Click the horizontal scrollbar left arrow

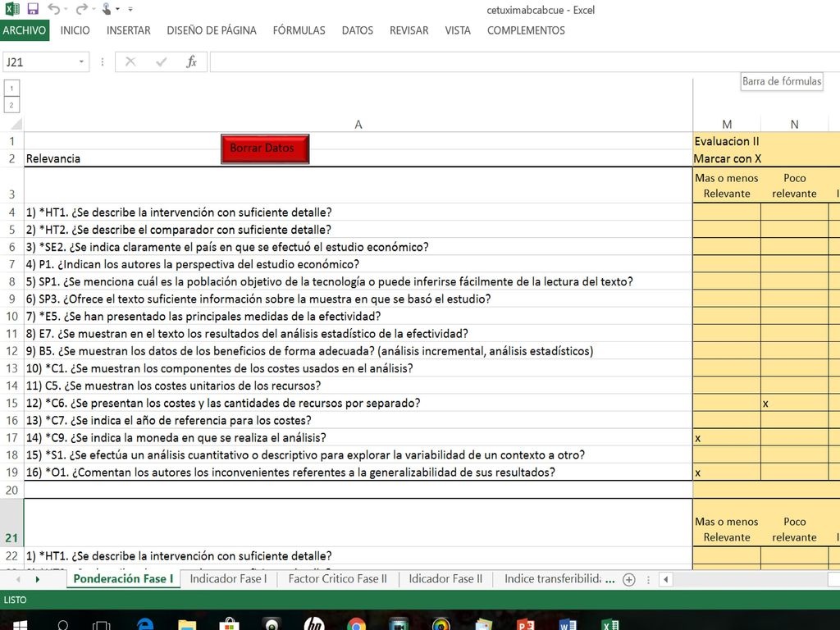(x=666, y=579)
